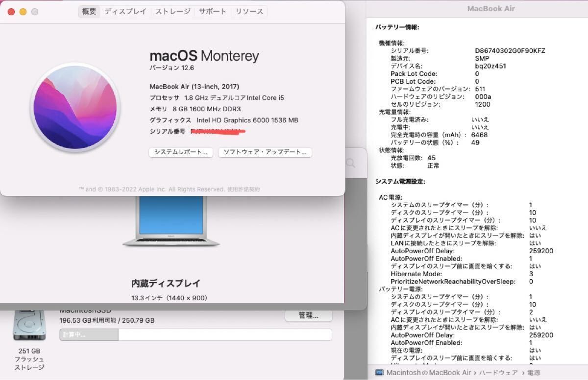
Task: Open the 使用許諾契約 link
Action: [x=243, y=189]
